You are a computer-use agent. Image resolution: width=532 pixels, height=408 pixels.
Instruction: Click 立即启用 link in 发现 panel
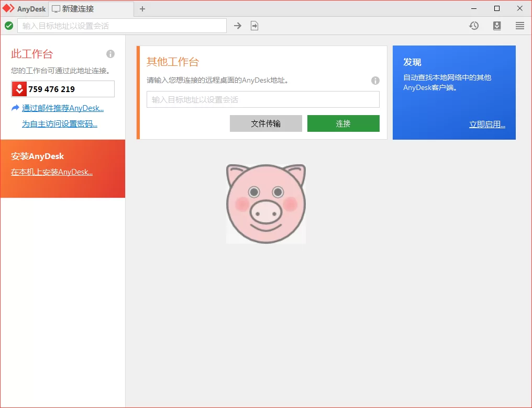[487, 124]
